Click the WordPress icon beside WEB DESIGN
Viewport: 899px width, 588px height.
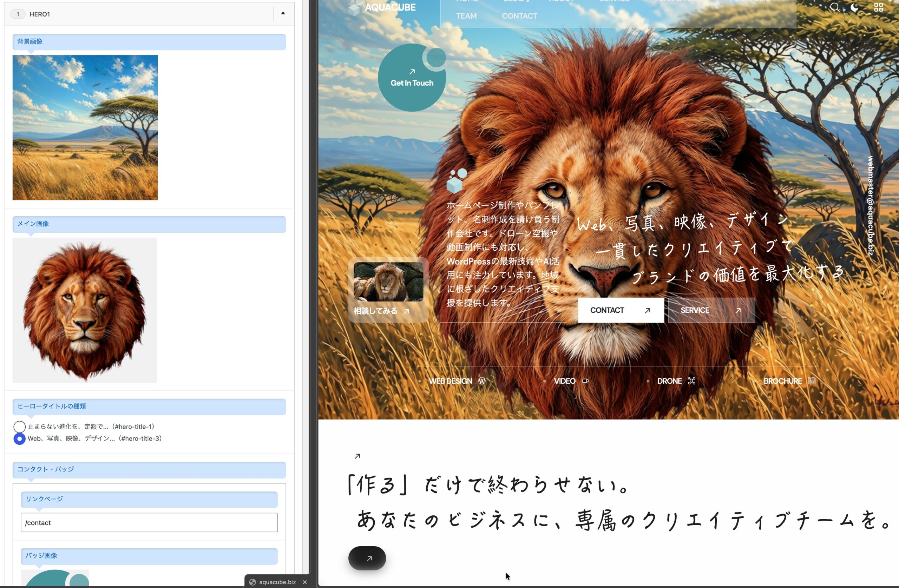click(x=481, y=381)
